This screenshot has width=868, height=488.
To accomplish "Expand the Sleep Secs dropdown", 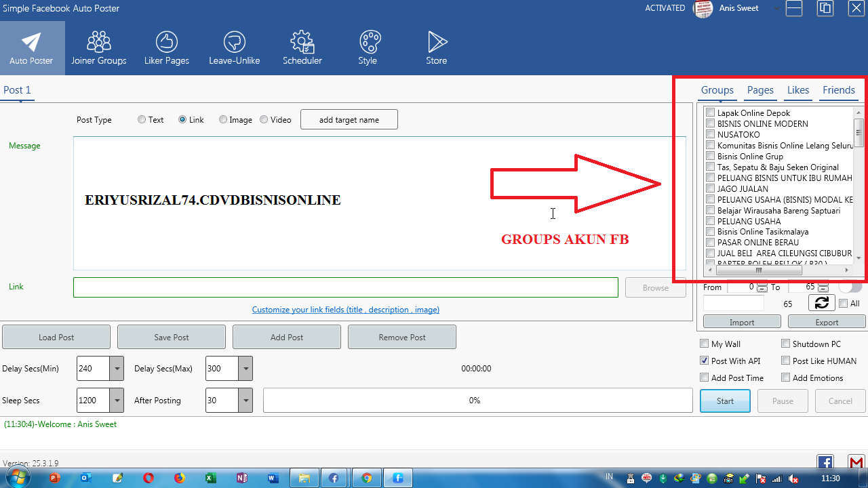I will [117, 400].
